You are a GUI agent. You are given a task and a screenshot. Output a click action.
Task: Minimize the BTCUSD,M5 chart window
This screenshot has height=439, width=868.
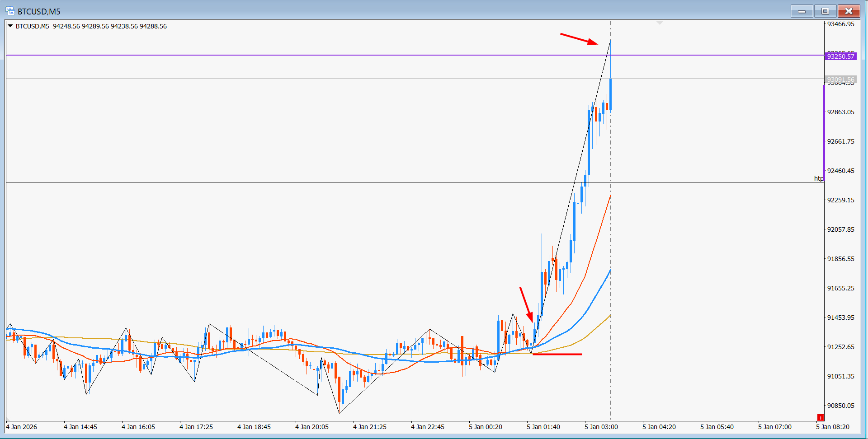(802, 11)
